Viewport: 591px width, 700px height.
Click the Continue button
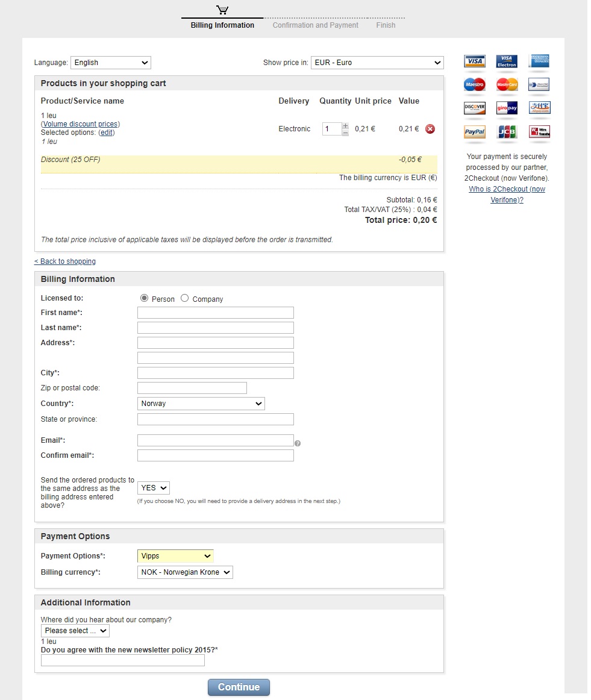[x=239, y=687]
